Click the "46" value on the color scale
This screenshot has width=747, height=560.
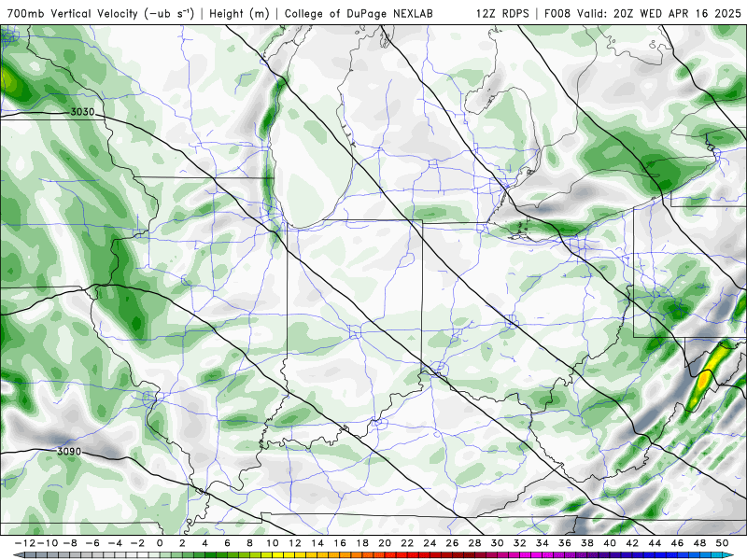click(x=678, y=543)
